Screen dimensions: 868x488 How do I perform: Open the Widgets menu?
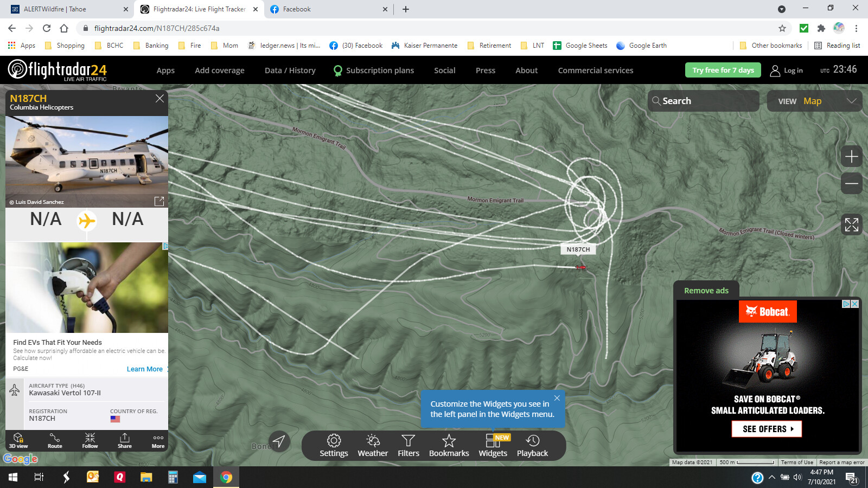pyautogui.click(x=493, y=446)
